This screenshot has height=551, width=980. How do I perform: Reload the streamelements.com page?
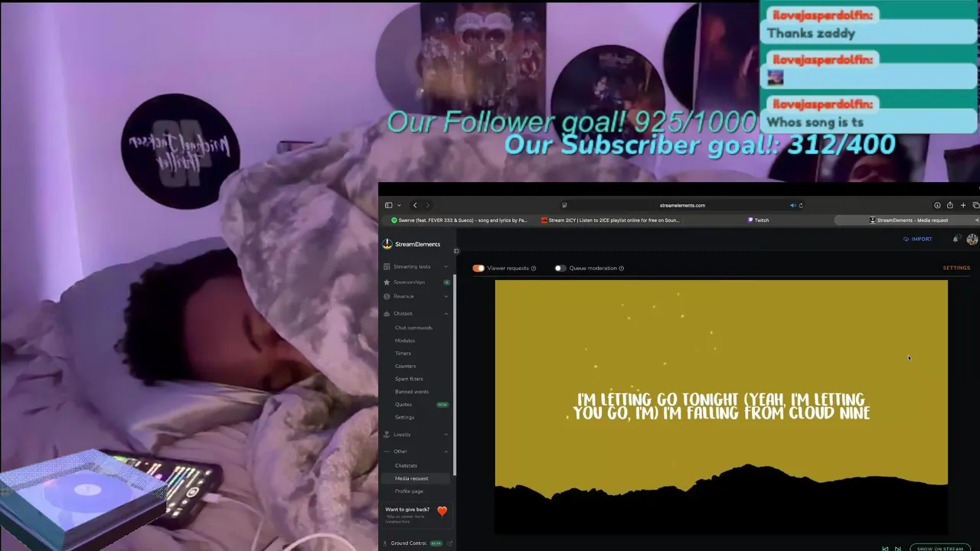tap(801, 205)
